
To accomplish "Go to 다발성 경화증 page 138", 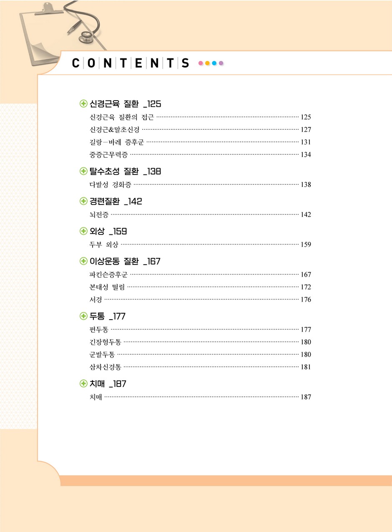I will coord(200,184).
